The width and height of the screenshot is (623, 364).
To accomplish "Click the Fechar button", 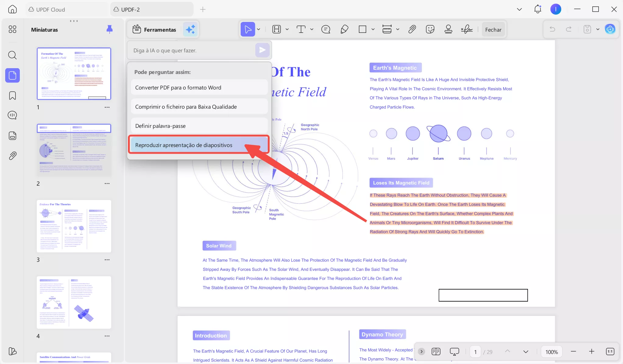I will click(493, 30).
